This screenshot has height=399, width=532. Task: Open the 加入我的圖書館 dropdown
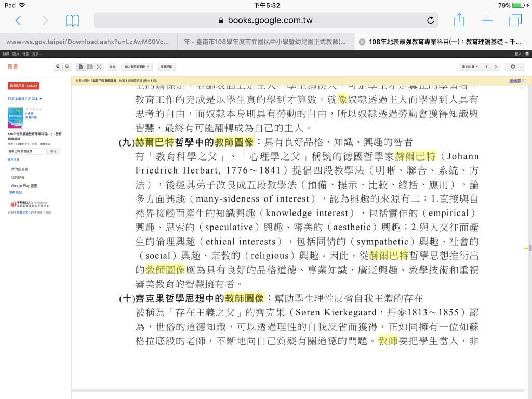[137, 66]
